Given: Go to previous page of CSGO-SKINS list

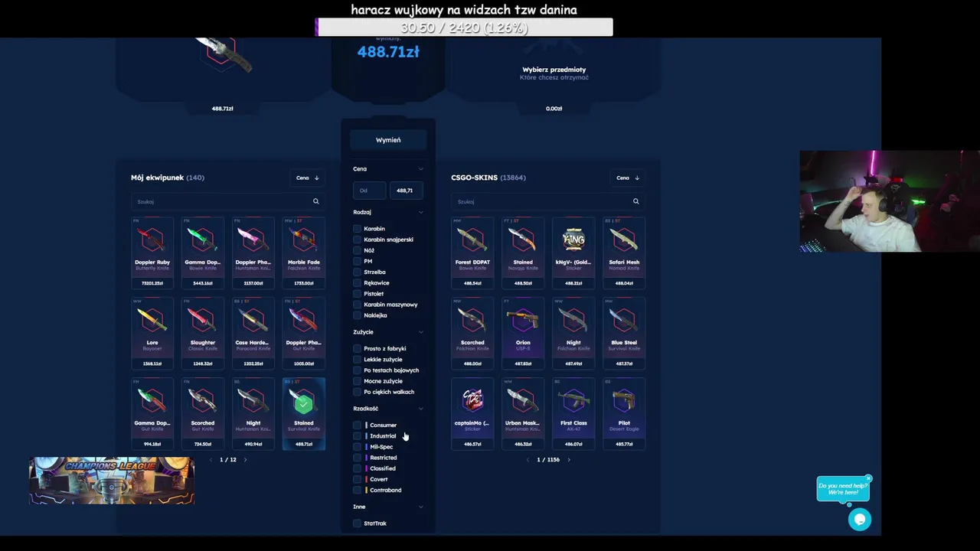Looking at the screenshot, I should [x=528, y=459].
